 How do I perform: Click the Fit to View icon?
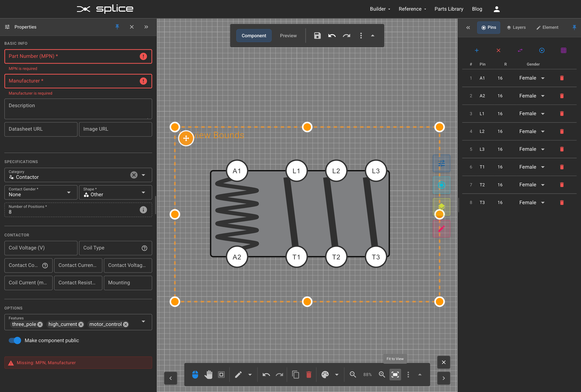(395, 375)
